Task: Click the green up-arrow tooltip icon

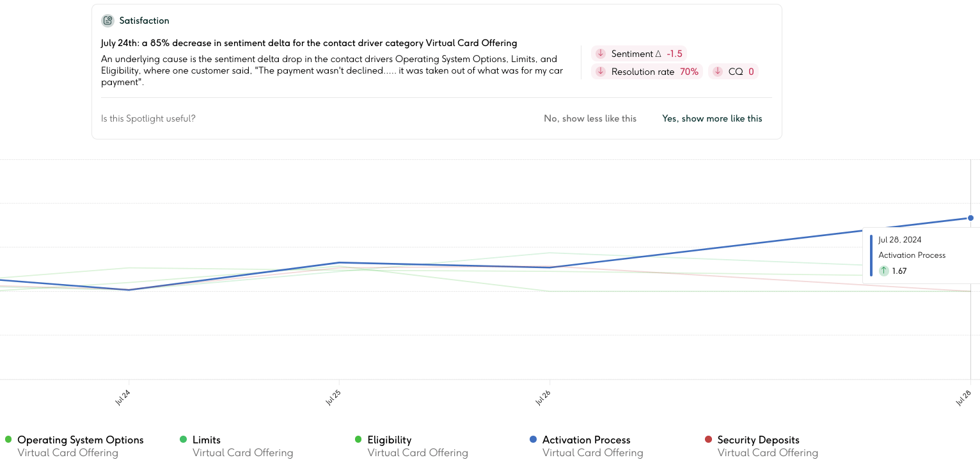Action: pyautogui.click(x=884, y=271)
